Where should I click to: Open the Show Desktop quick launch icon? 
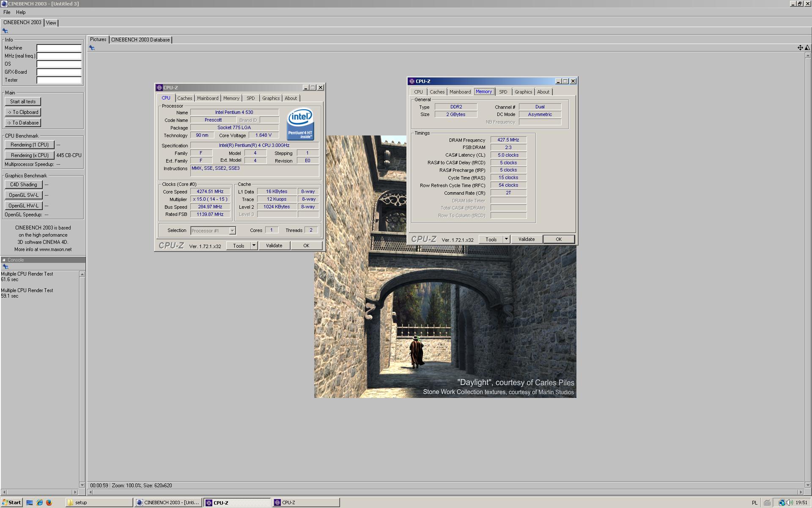(30, 502)
